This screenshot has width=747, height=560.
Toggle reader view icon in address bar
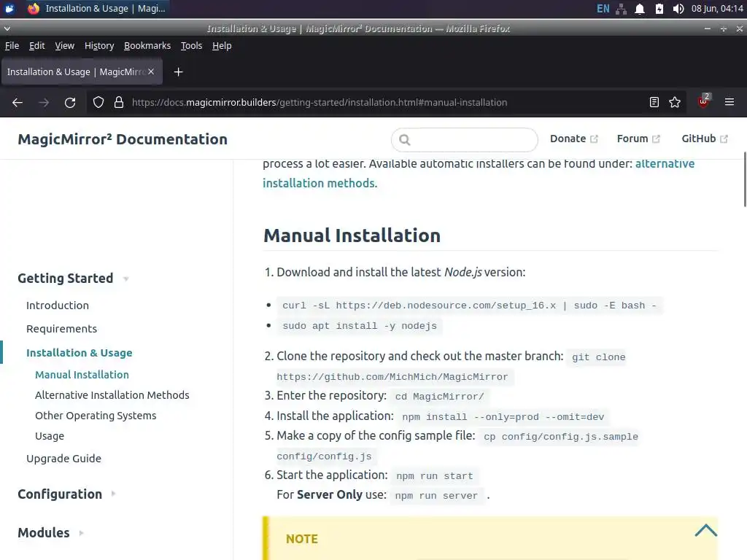tap(654, 103)
